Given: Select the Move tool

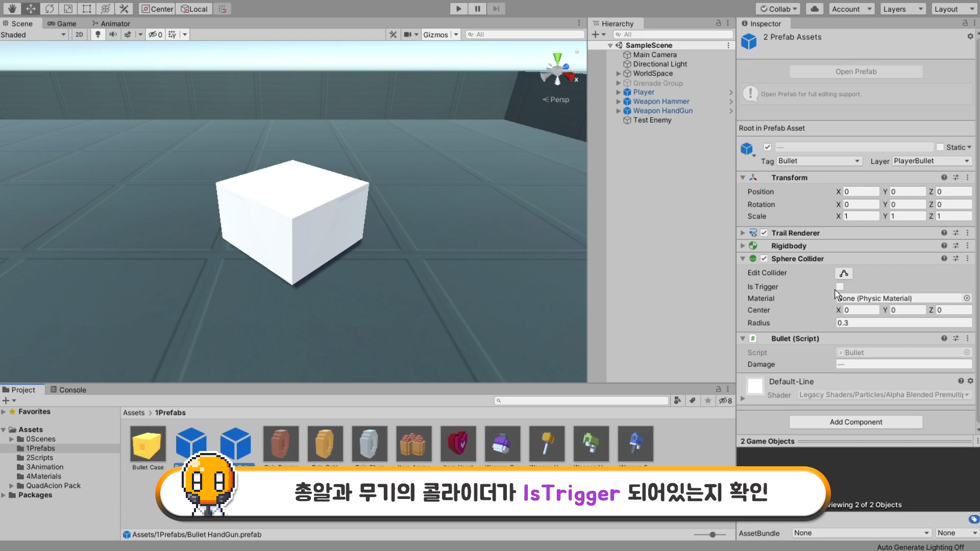Looking at the screenshot, I should (x=31, y=9).
